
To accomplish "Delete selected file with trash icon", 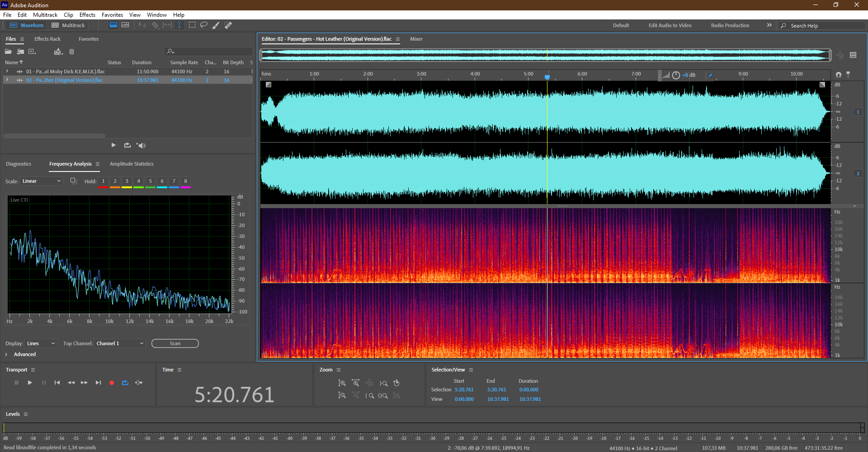I will [x=71, y=52].
